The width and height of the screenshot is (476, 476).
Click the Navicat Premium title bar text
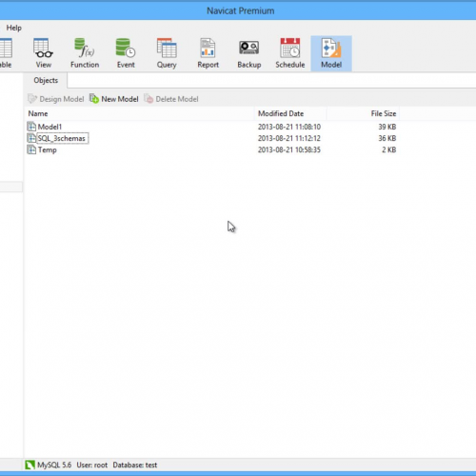(241, 10)
